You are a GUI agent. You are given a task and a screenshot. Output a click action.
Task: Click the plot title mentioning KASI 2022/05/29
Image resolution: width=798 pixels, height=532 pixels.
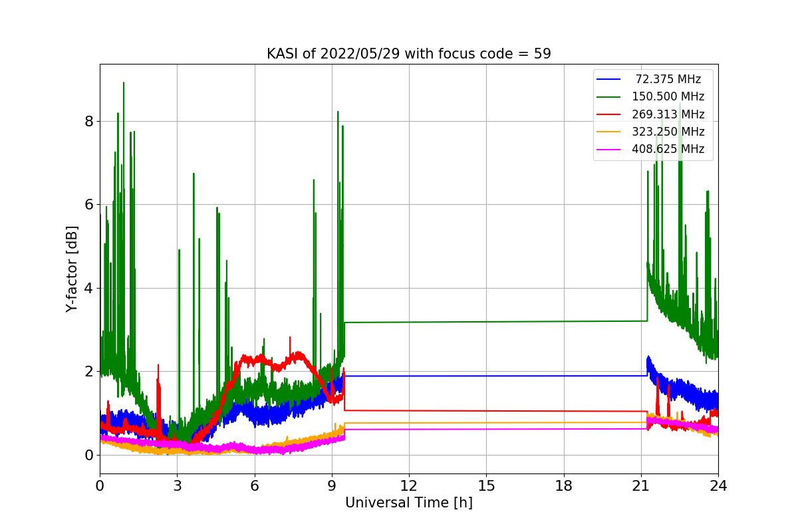408,54
